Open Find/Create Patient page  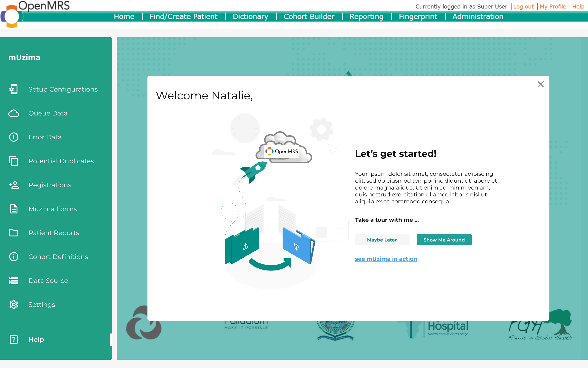tap(184, 16)
